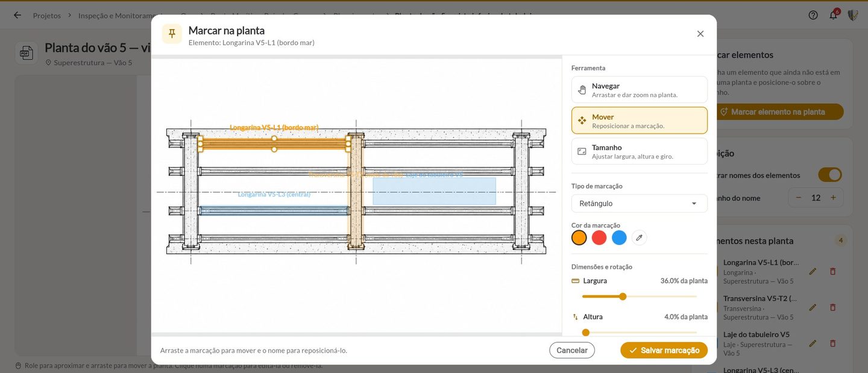Screen dimensions: 868x373
Task: Go to Projetos in the breadcrumb
Action: [x=47, y=15]
